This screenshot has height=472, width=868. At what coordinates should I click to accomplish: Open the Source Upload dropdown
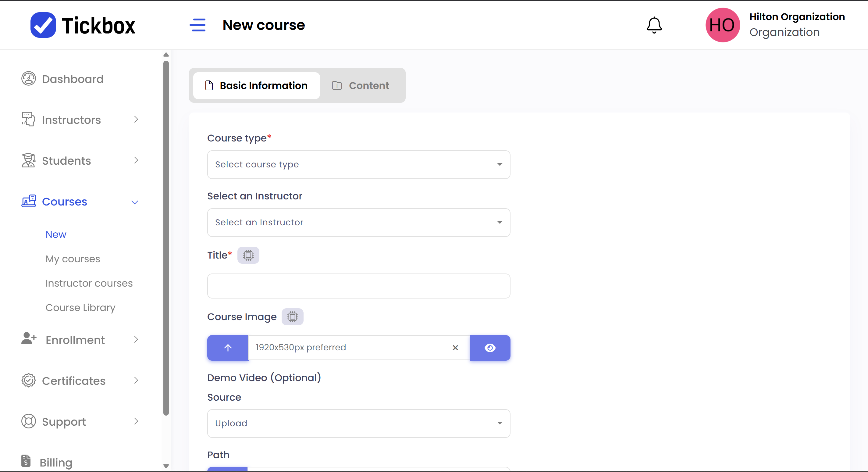tap(358, 423)
